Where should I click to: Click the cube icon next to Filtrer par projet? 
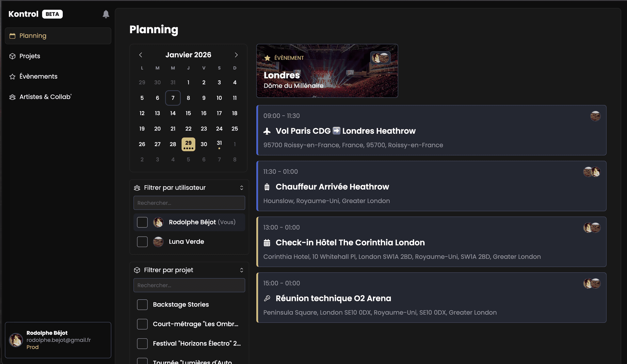137,270
